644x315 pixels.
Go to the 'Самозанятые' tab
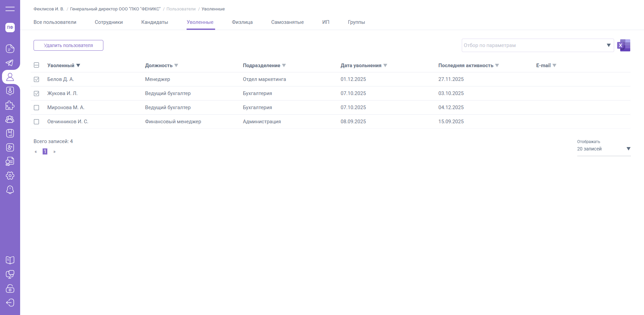click(287, 22)
